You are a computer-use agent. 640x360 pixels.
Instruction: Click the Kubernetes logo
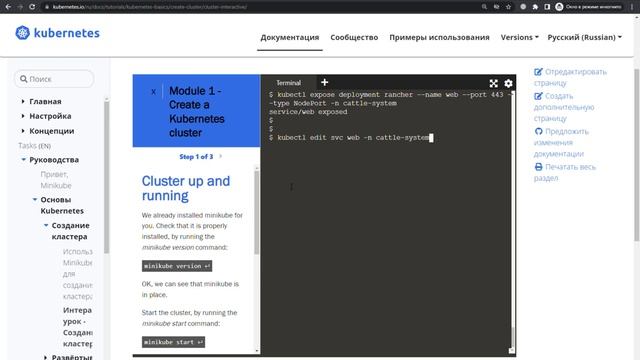click(x=57, y=33)
